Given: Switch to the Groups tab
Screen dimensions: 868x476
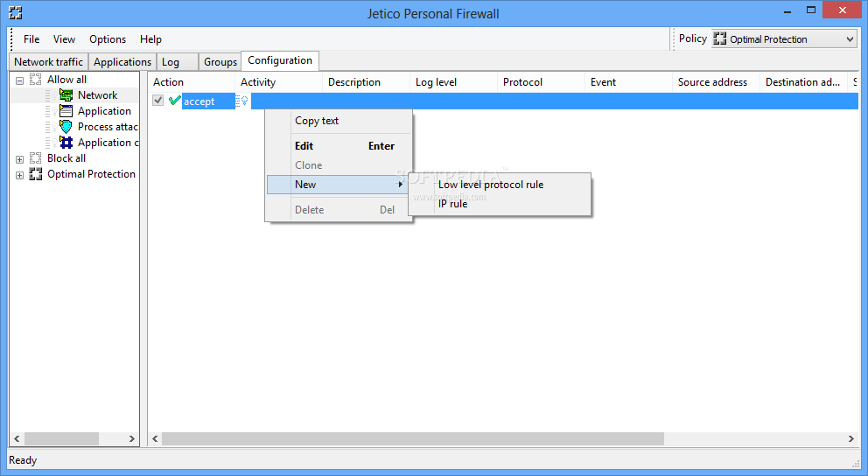Looking at the screenshot, I should click(220, 62).
